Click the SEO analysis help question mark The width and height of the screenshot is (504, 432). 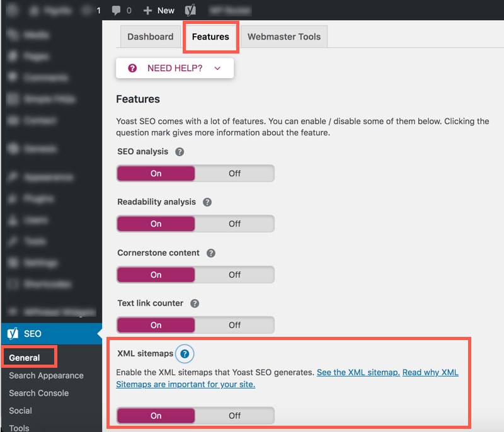click(180, 152)
